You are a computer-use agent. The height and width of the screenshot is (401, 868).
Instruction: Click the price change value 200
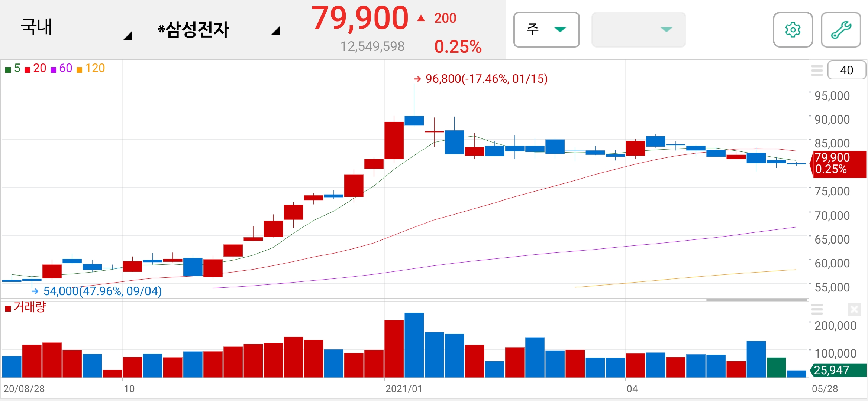coord(445,18)
